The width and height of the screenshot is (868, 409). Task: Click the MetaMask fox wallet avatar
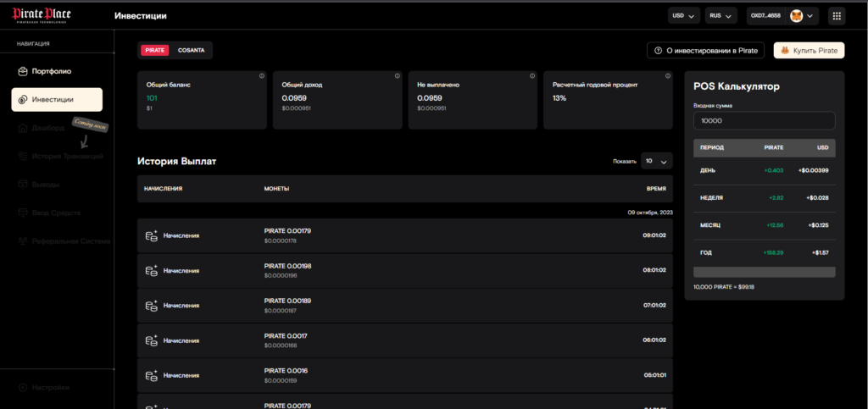point(797,15)
